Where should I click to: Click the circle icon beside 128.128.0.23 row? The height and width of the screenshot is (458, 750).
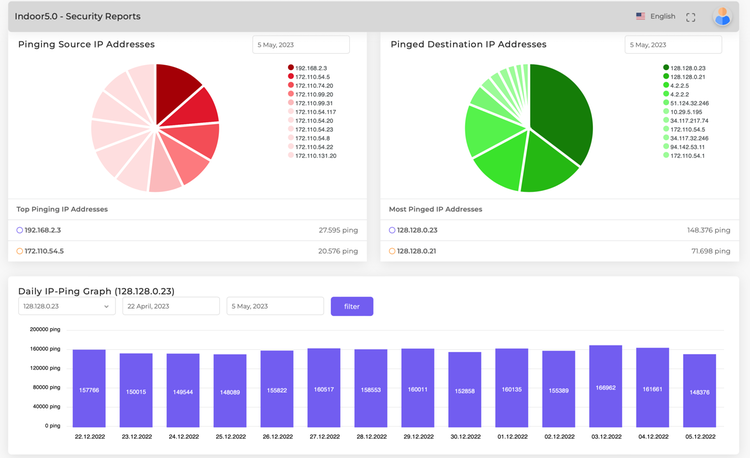(392, 230)
